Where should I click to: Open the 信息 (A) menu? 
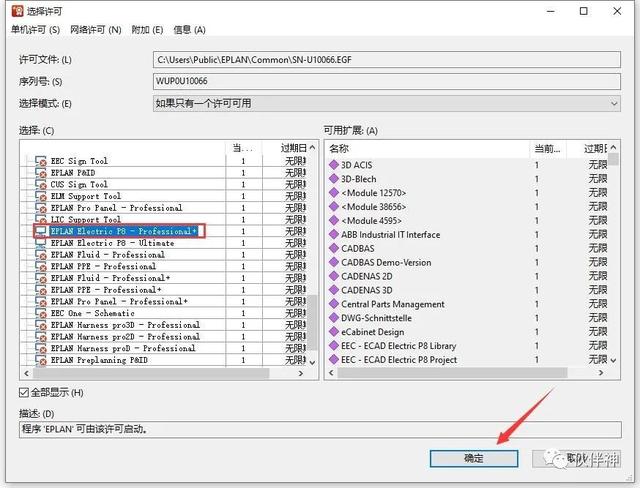(x=189, y=30)
